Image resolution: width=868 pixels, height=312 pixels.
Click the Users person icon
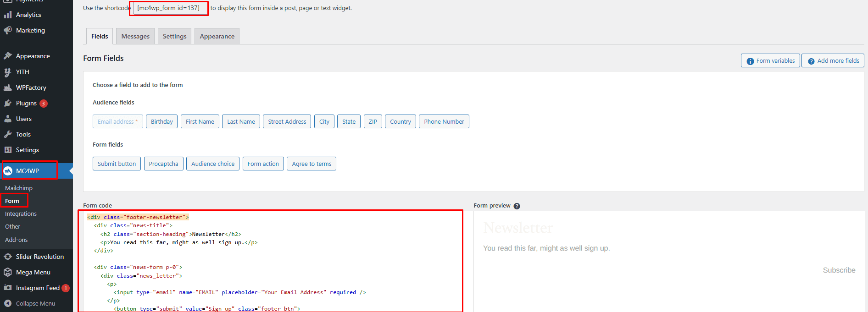click(x=8, y=119)
